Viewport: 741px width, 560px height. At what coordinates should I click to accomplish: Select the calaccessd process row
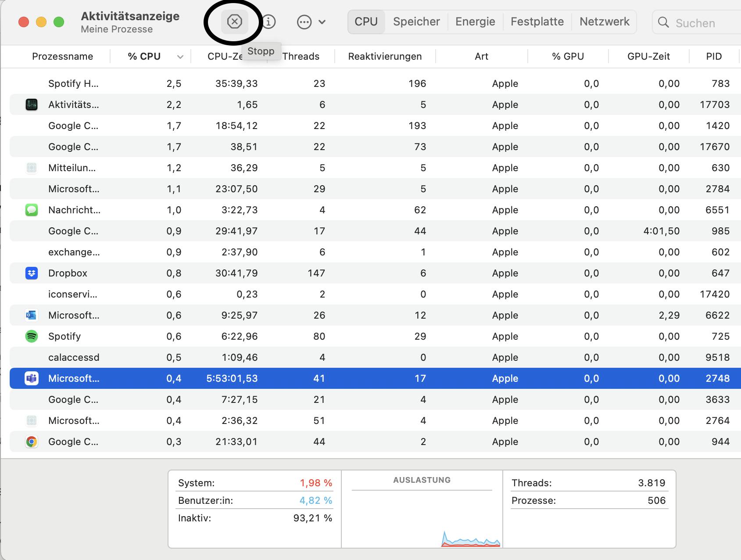[375, 357]
